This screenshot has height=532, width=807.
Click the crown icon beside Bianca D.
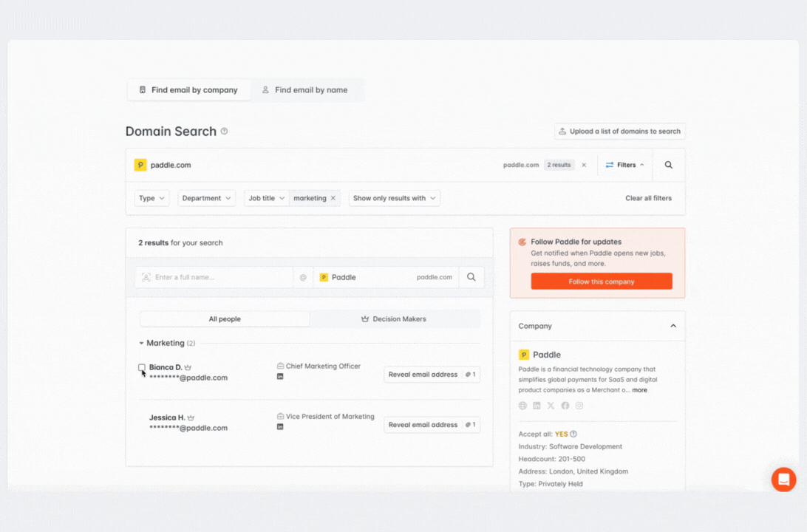pos(188,367)
